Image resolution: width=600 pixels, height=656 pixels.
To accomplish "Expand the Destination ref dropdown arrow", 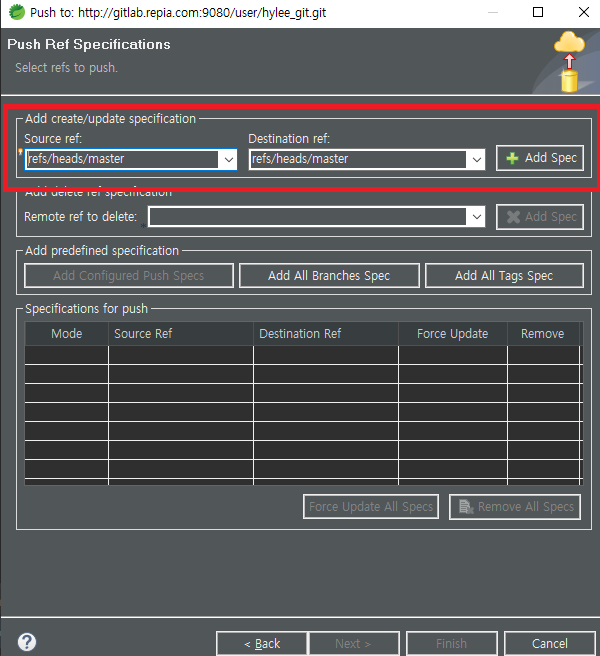I will tap(475, 159).
